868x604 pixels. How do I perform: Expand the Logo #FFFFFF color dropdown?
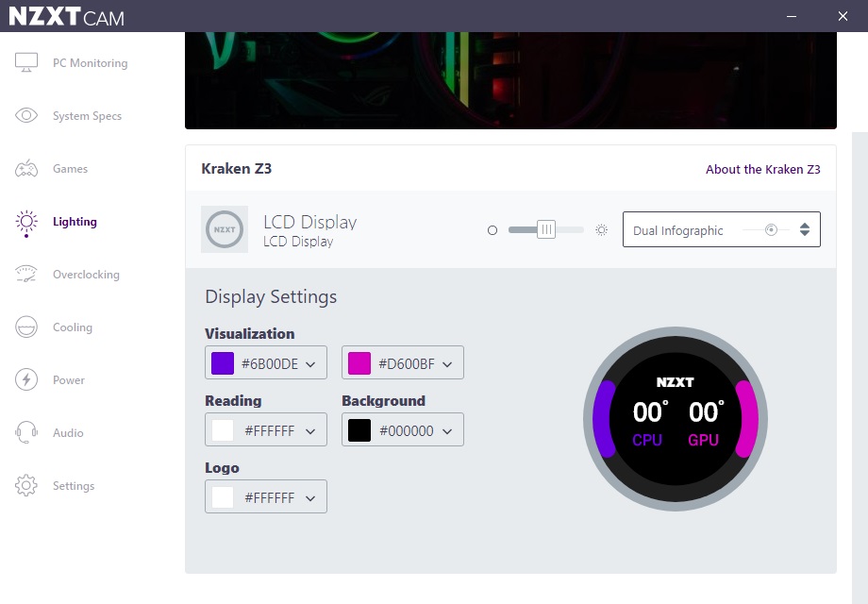pyautogui.click(x=266, y=496)
